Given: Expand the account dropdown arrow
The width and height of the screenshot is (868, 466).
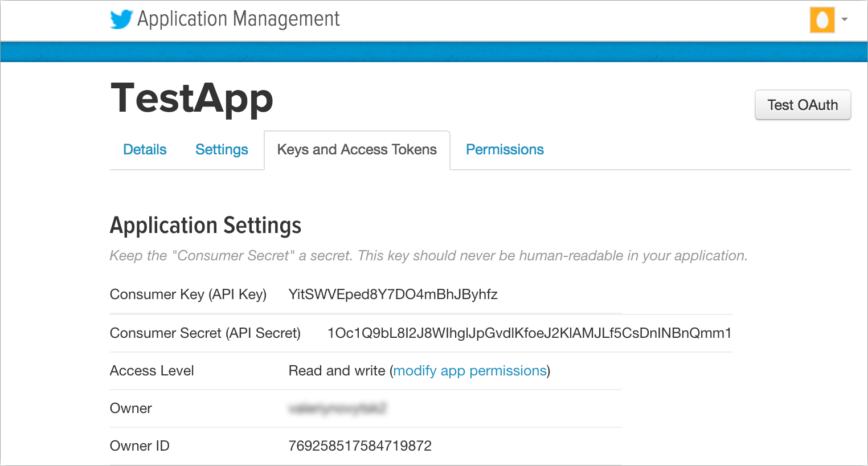Looking at the screenshot, I should click(845, 19).
